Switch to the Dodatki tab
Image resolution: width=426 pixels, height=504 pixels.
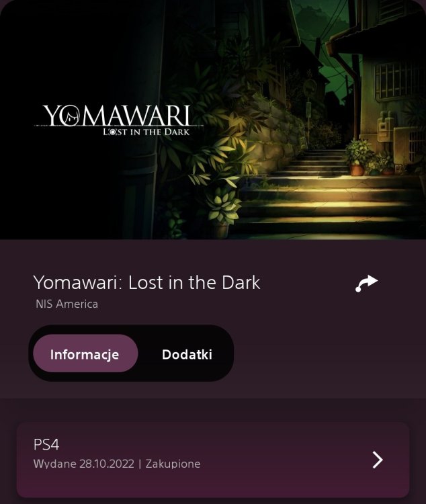click(x=187, y=354)
